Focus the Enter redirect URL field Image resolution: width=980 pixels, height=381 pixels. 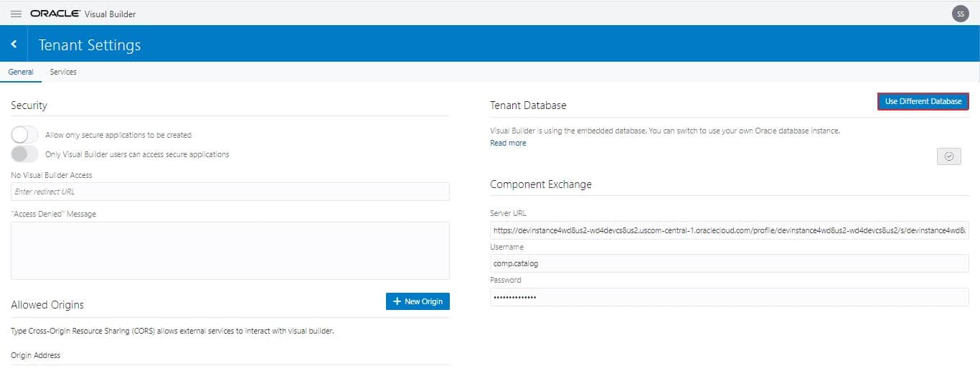(x=230, y=192)
